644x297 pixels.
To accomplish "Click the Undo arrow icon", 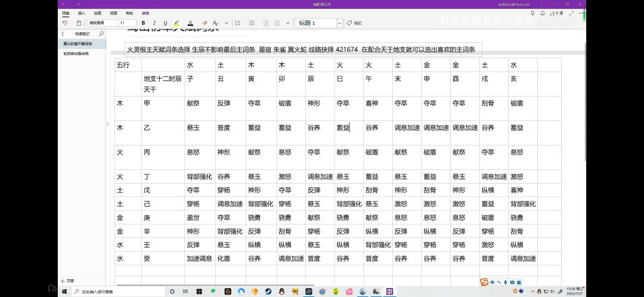I will point(64,23).
